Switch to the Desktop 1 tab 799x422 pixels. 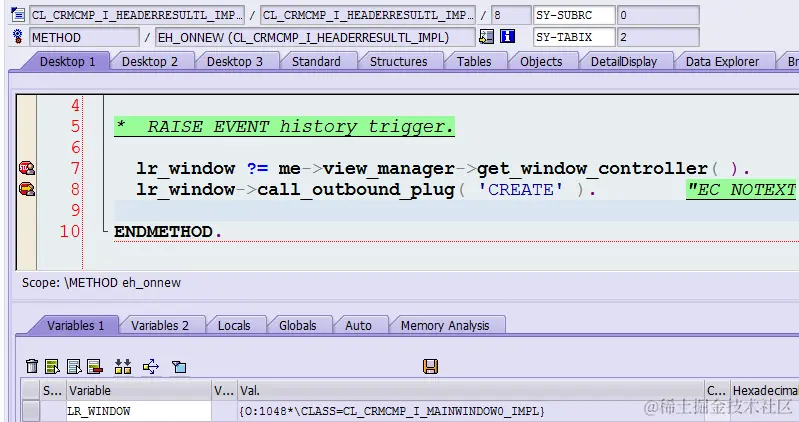coord(67,62)
